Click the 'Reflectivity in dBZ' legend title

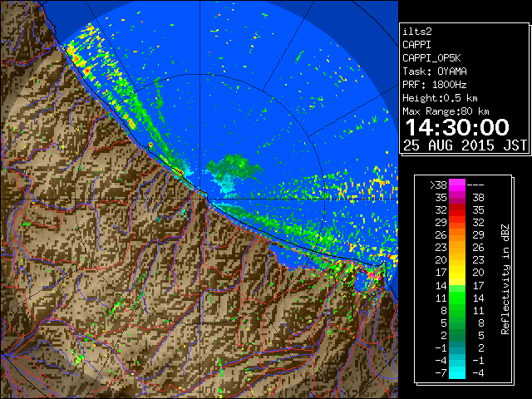[505, 279]
